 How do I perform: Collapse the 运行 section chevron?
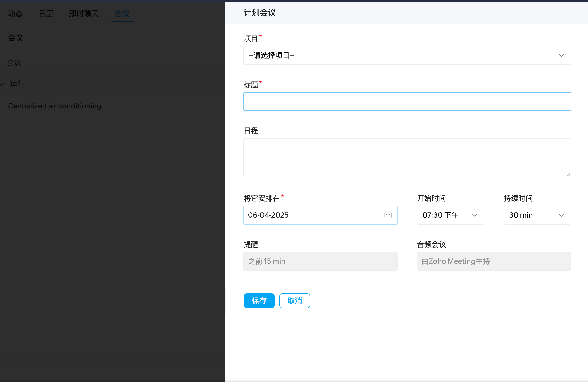pos(2,84)
